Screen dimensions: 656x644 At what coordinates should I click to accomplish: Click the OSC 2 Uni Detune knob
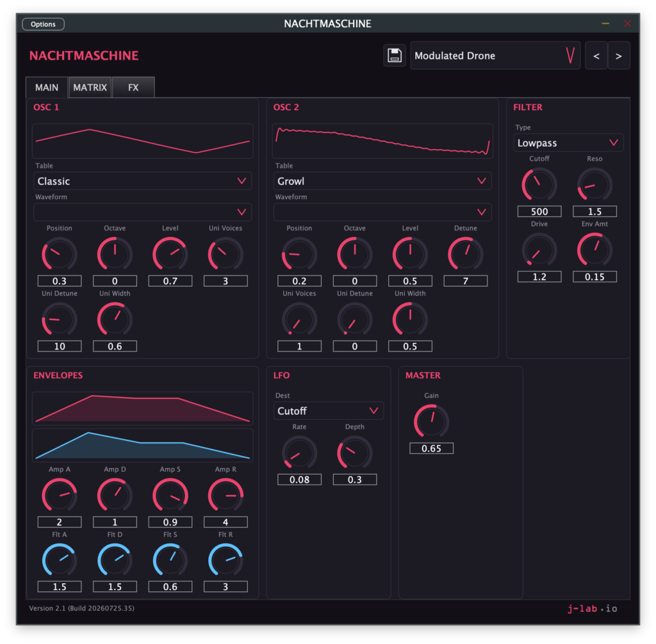[355, 319]
